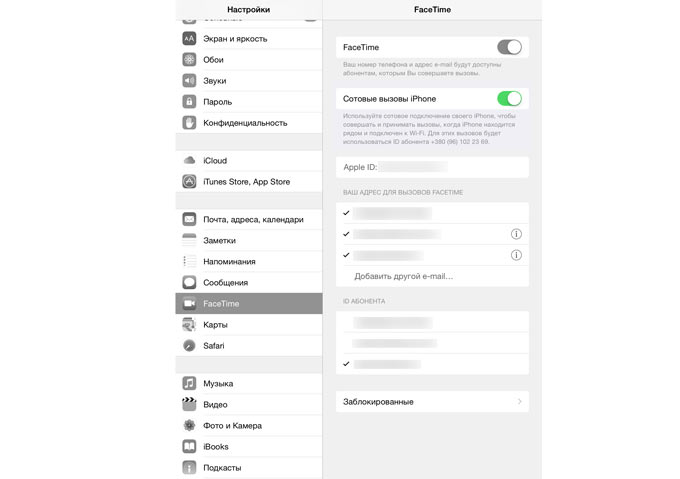The image size is (680, 479).
Task: Enable the FaceTime switch
Action: tap(509, 47)
